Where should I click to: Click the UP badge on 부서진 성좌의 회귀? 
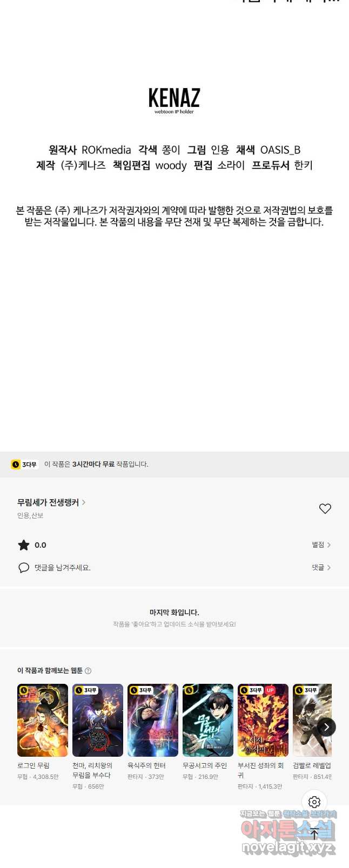270,690
